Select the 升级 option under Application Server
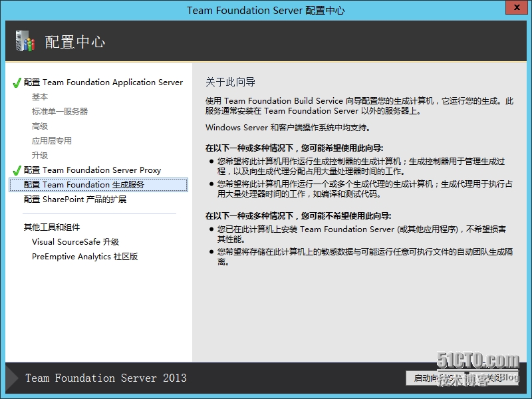The image size is (532, 399). (x=40, y=156)
